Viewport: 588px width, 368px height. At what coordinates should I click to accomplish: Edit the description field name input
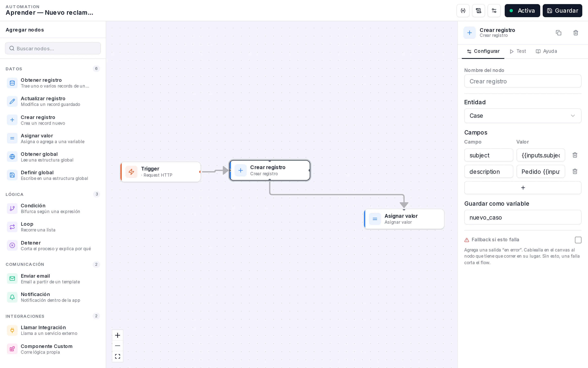(489, 171)
